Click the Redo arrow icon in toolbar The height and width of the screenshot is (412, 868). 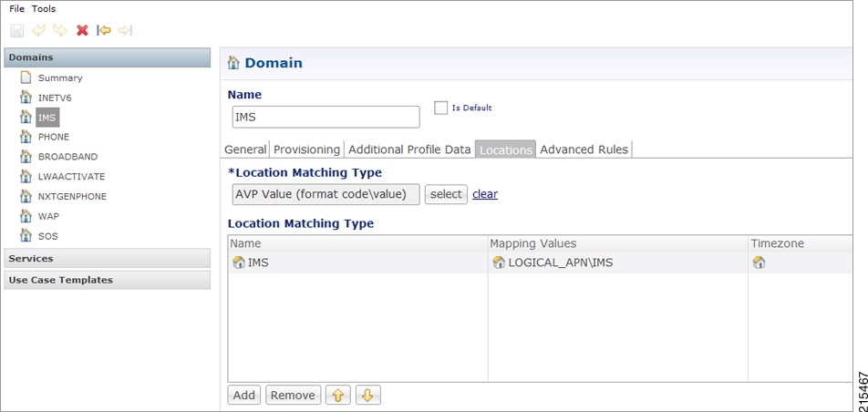tap(60, 30)
